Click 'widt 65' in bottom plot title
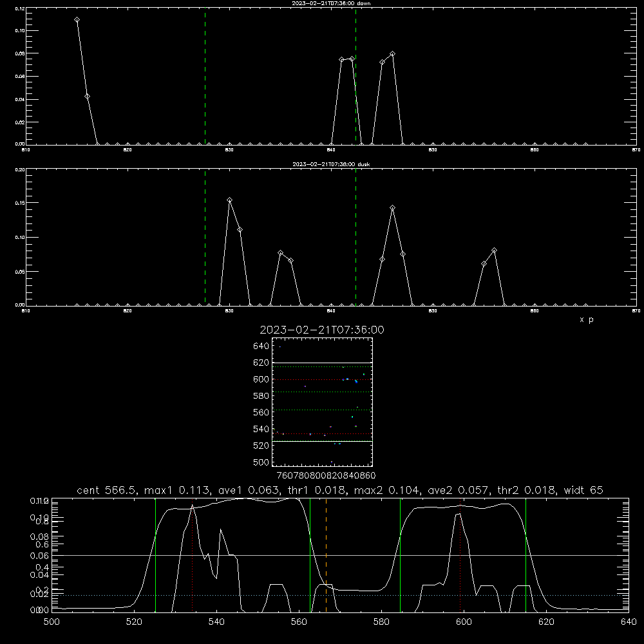The height and width of the screenshot is (644, 644). point(583,490)
